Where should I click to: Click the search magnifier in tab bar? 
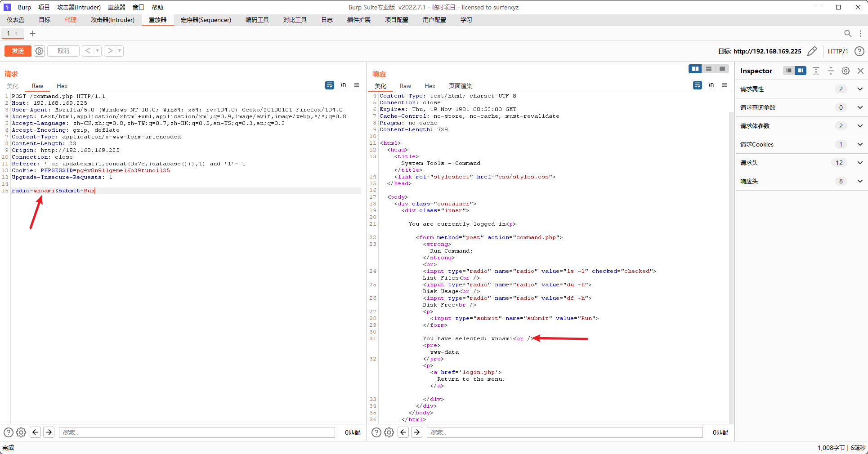[848, 33]
